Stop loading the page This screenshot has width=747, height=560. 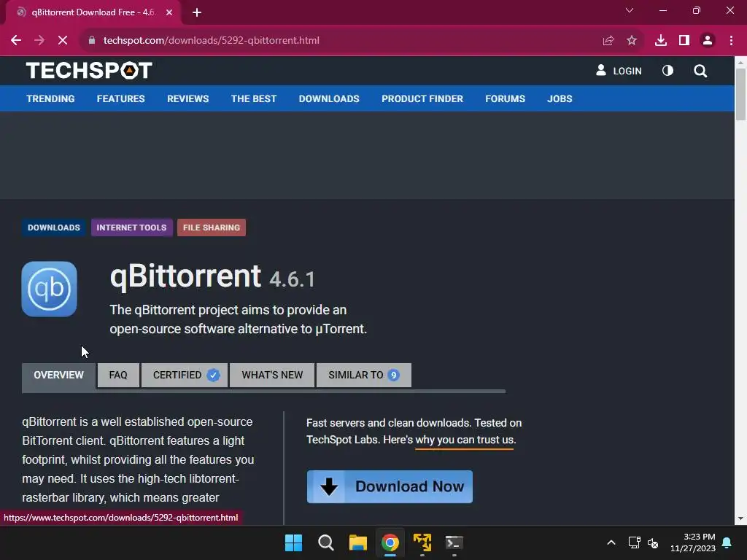(x=63, y=41)
